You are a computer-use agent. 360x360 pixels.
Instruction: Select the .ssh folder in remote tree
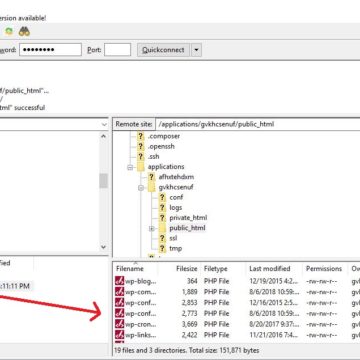(154, 156)
